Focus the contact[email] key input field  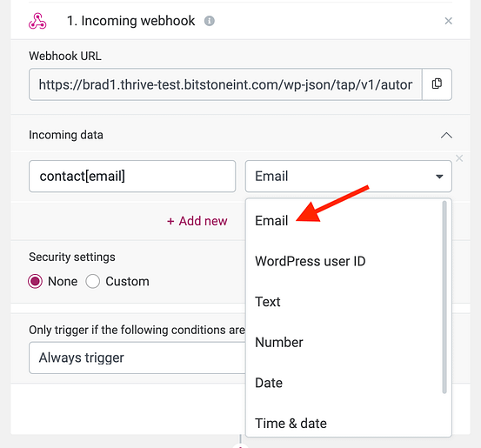pos(132,176)
